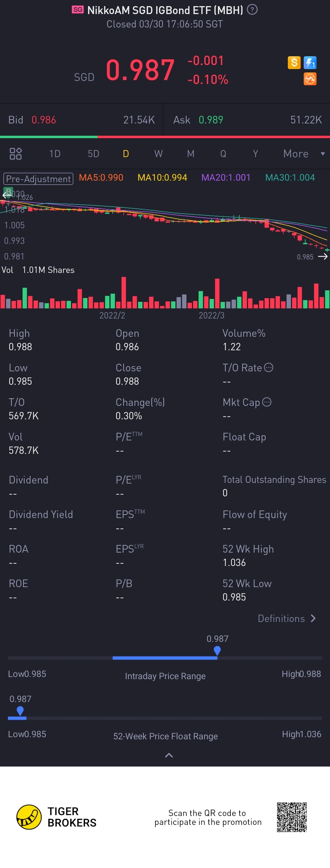Switch to the 1D chart tab
Image resolution: width=330 pixels, height=868 pixels.
pos(55,154)
